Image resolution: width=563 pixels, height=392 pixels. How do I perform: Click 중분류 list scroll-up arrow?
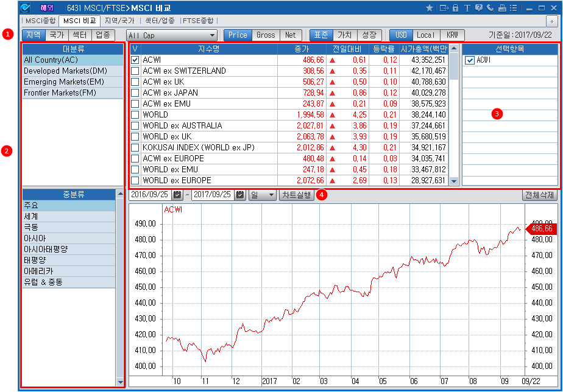coord(120,194)
